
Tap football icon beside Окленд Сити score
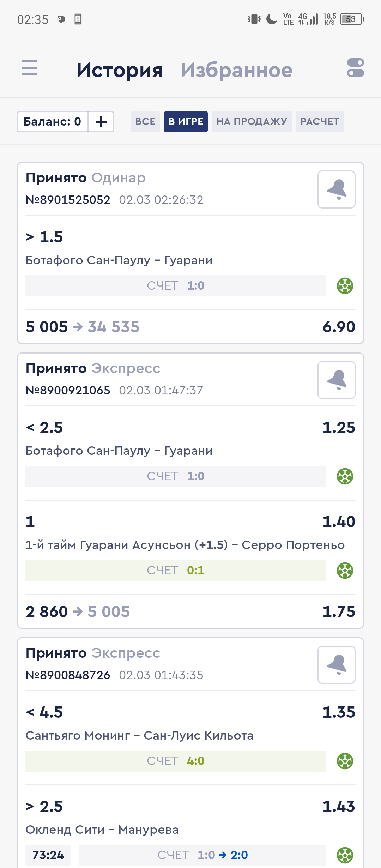tap(345, 855)
